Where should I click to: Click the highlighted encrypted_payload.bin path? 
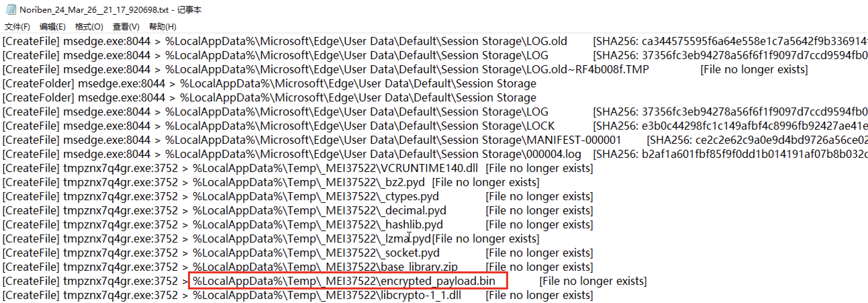coord(347,281)
